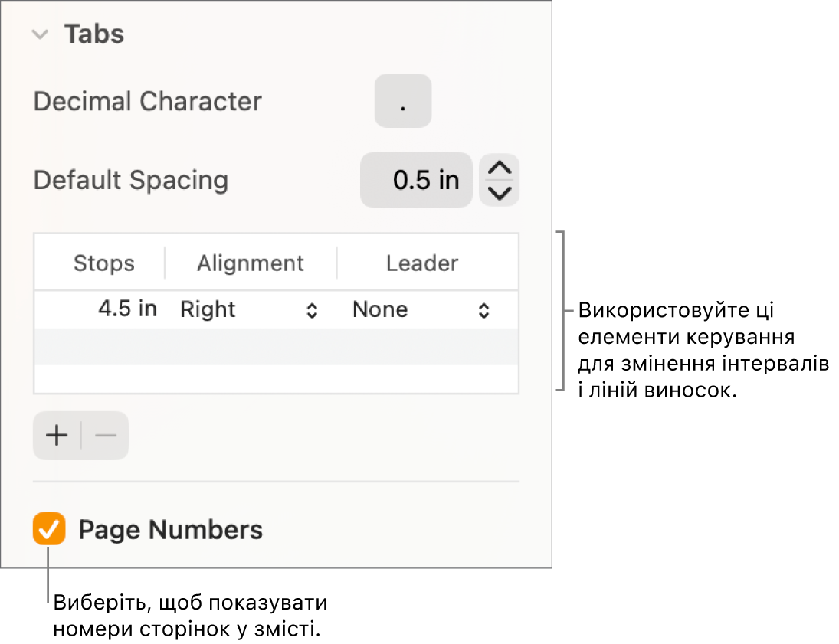Decrease Default Spacing with down arrow
Image resolution: width=839 pixels, height=644 pixels.
[500, 193]
